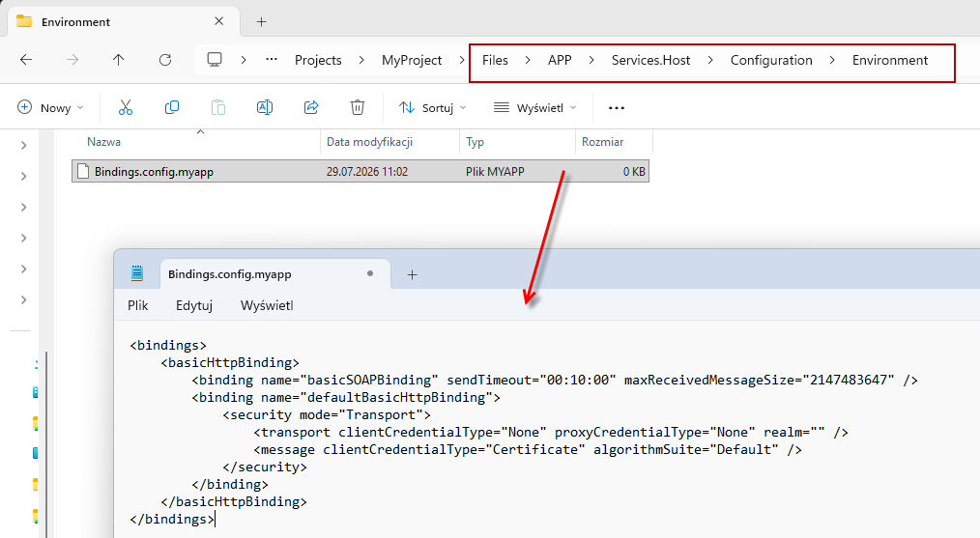Navigate up one folder level
The width and height of the screenshot is (980, 538).
pos(118,60)
